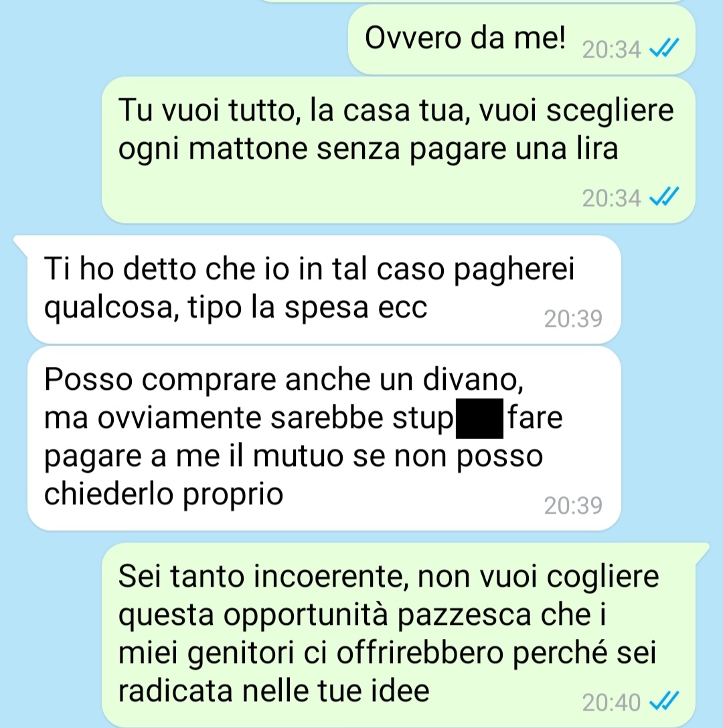Tap the 20:39 timestamp beside 'chiederlo proprio'

click(x=573, y=506)
